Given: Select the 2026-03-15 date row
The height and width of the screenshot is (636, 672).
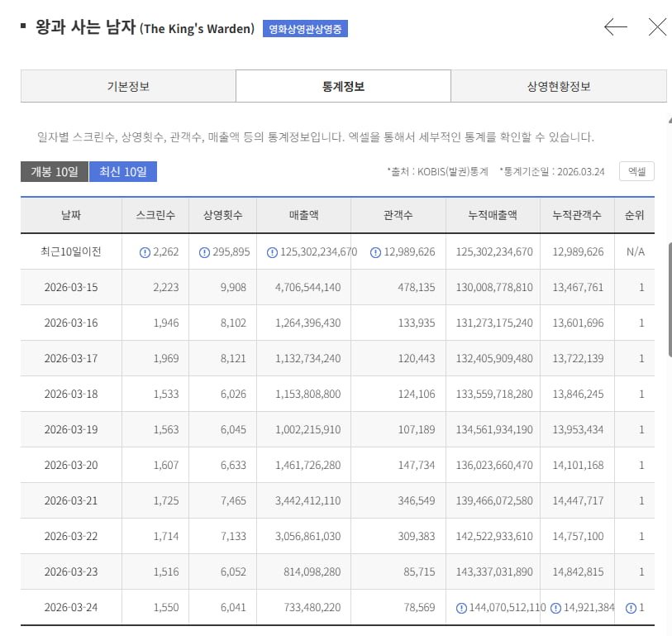Looking at the screenshot, I should click(70, 288).
